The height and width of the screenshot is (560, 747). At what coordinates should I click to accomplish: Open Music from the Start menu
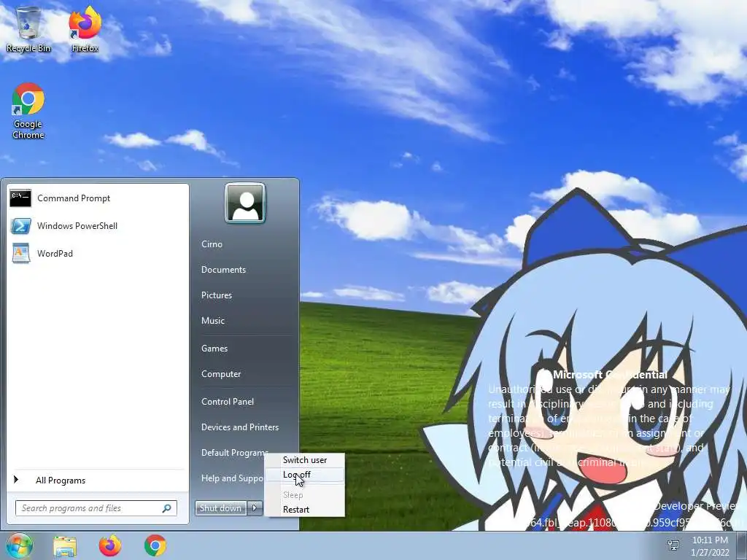tap(213, 321)
